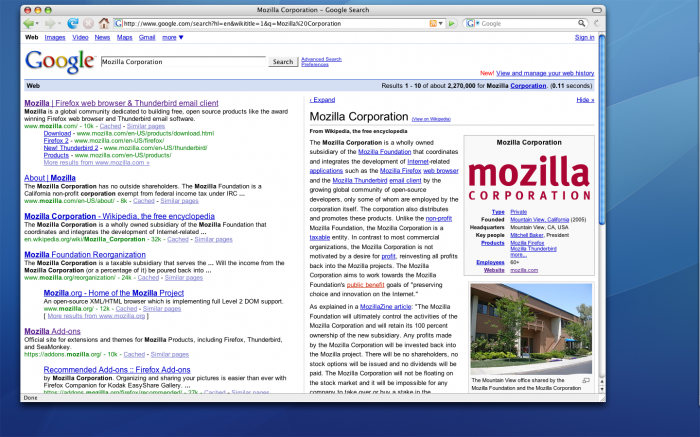
Task: Click the 'Download' sitelink
Action: click(57, 133)
